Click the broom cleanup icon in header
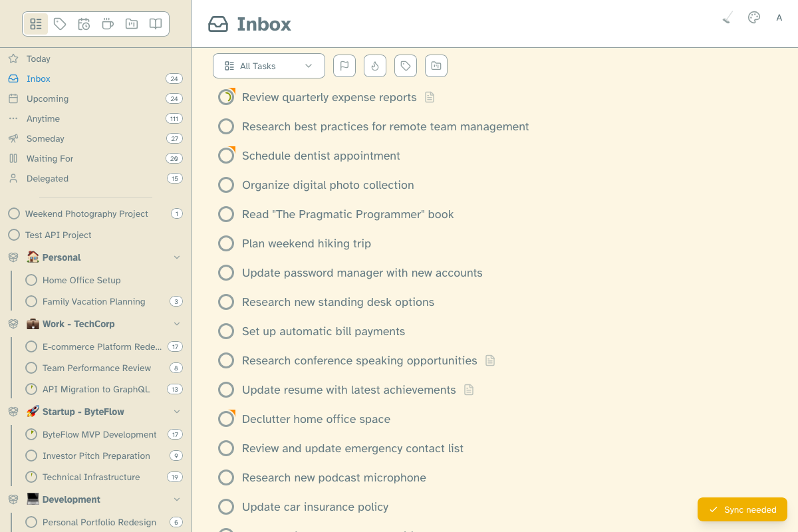798x532 pixels. coord(728,18)
